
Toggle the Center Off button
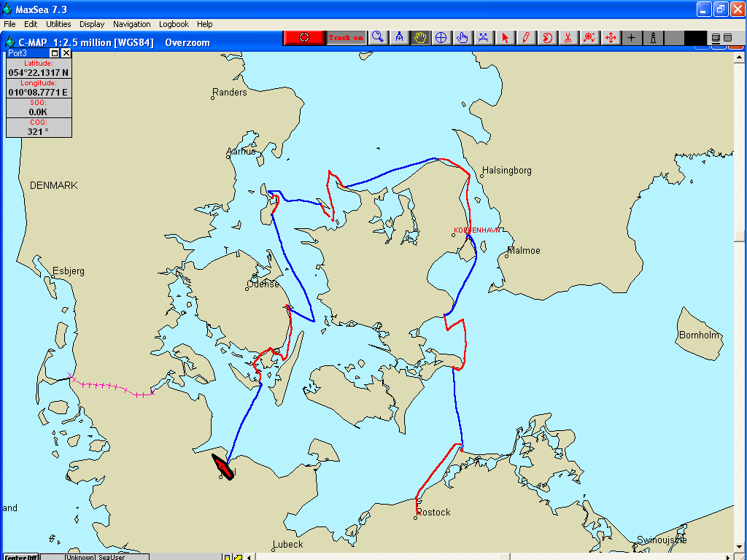(20, 557)
